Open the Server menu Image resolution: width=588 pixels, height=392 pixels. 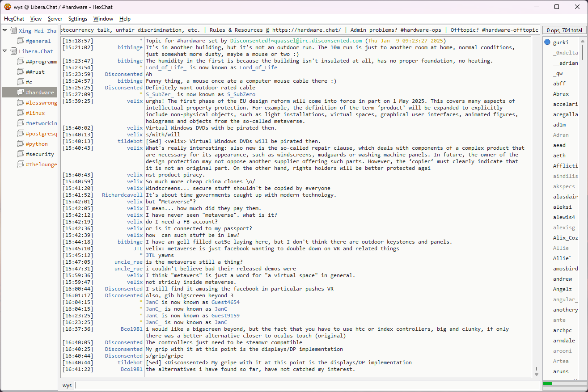(55, 19)
